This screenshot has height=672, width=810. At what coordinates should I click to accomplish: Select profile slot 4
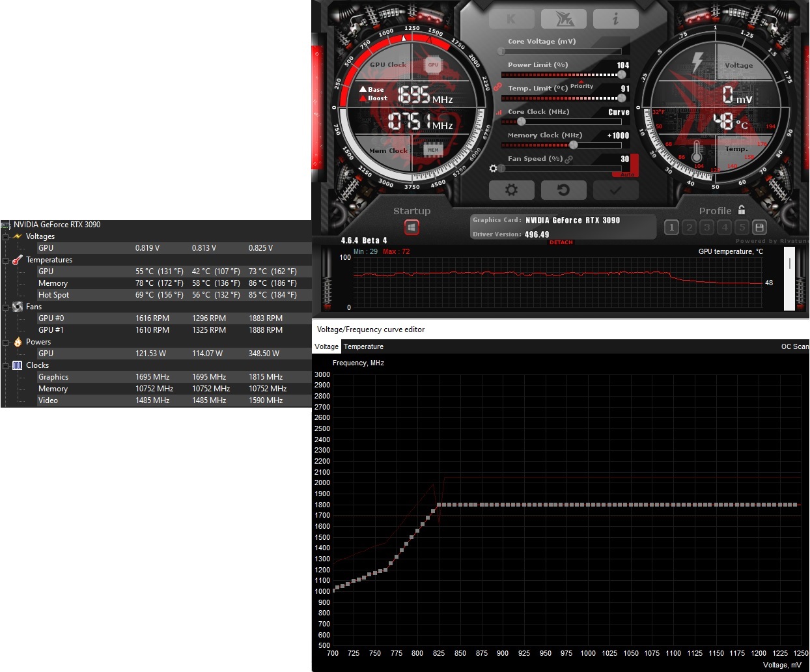(x=724, y=227)
